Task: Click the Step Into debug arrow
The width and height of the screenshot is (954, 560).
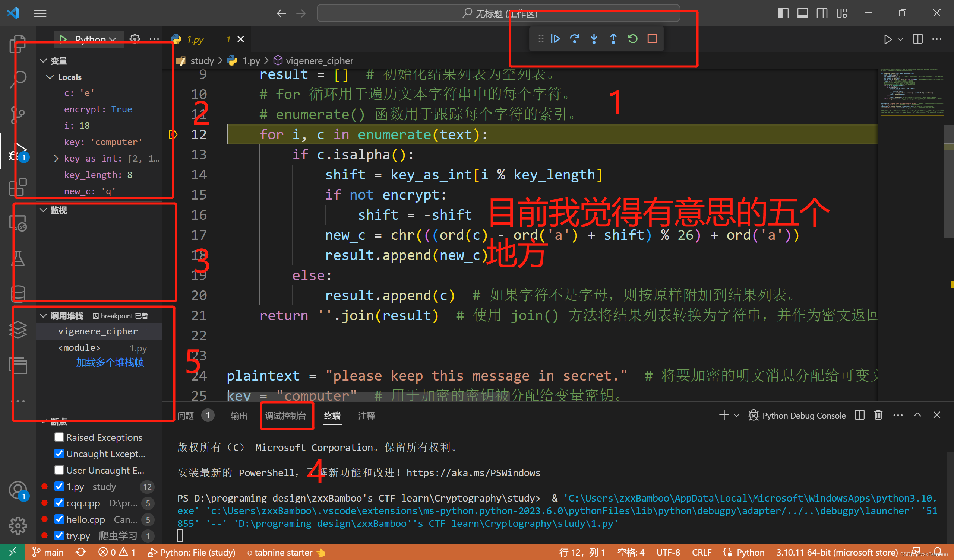Action: 594,39
